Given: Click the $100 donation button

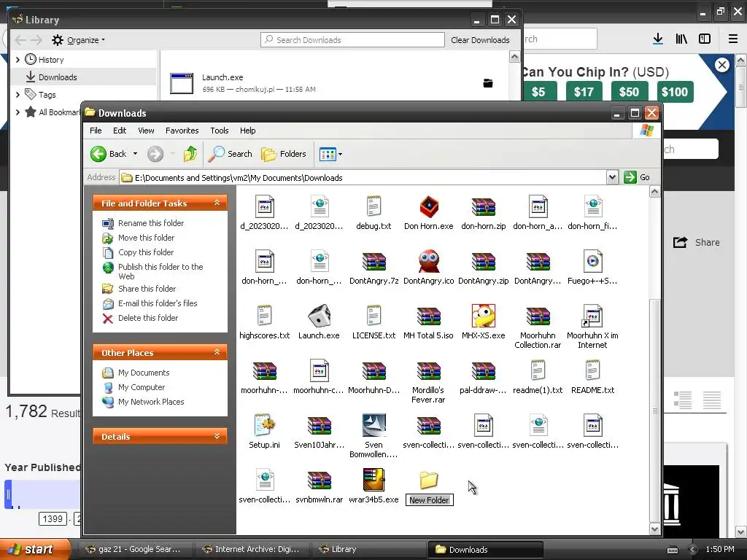Looking at the screenshot, I should (675, 92).
